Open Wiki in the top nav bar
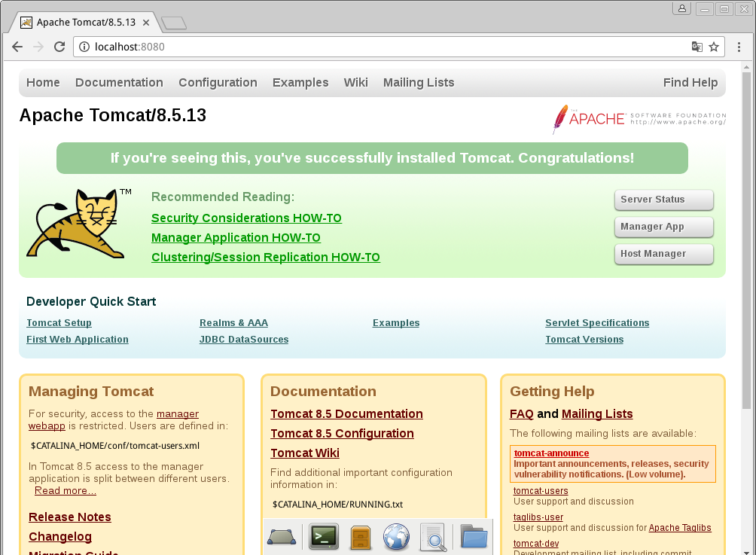The width and height of the screenshot is (756, 555). click(356, 82)
